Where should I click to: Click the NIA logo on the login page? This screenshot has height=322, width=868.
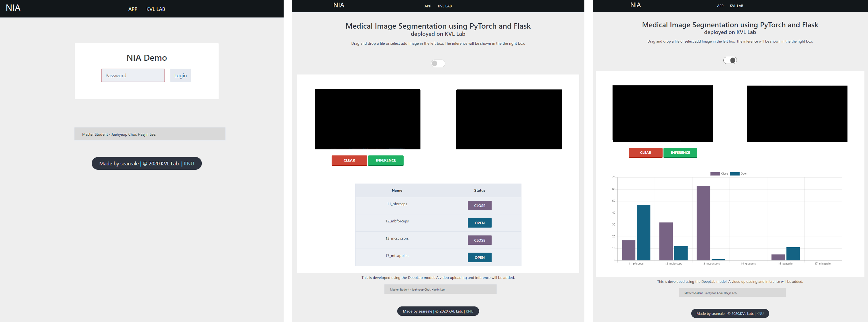click(x=13, y=8)
